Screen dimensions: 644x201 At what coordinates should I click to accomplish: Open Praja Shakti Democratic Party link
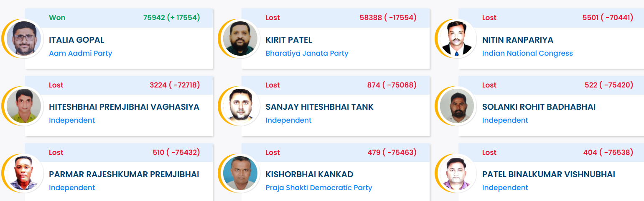(319, 188)
